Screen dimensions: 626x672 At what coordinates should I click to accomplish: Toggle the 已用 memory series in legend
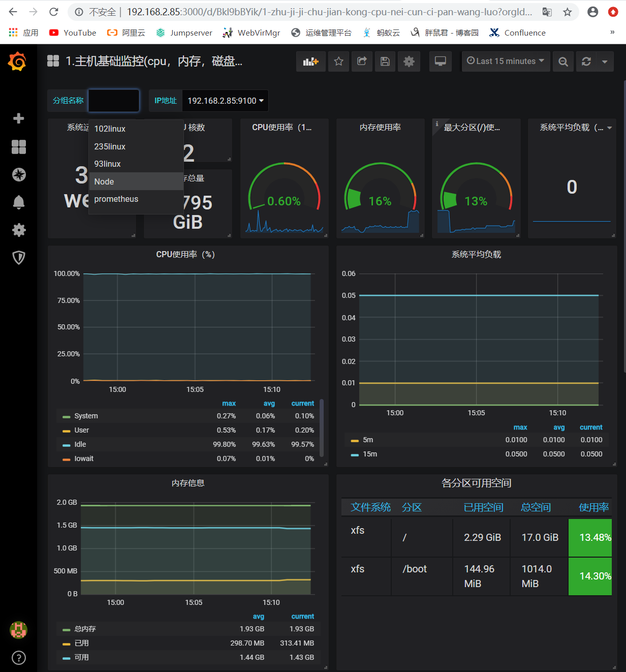tap(81, 643)
